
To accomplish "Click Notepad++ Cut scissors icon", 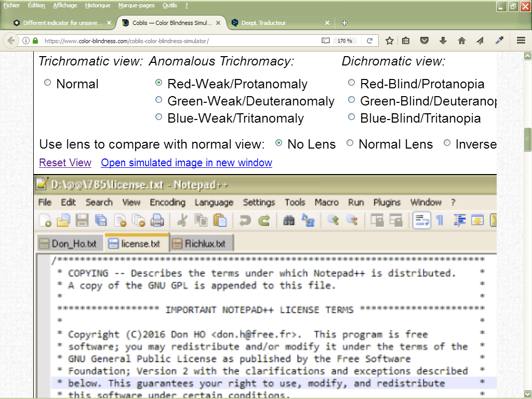I will pyautogui.click(x=182, y=220).
